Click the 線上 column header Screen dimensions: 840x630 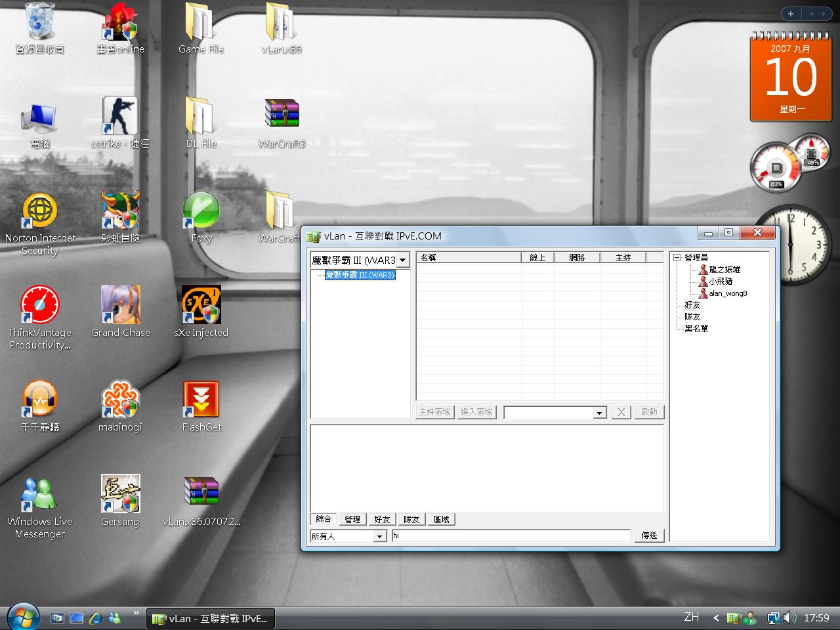(x=537, y=257)
